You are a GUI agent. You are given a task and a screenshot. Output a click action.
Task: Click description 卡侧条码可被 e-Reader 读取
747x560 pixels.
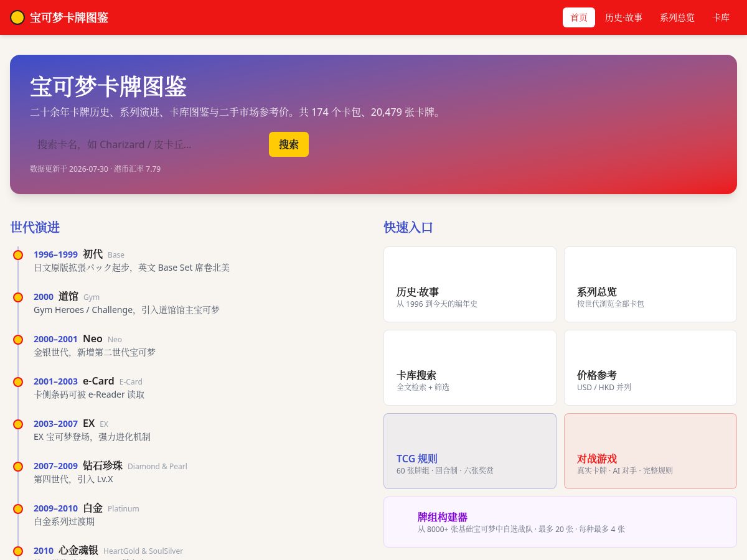(x=89, y=394)
